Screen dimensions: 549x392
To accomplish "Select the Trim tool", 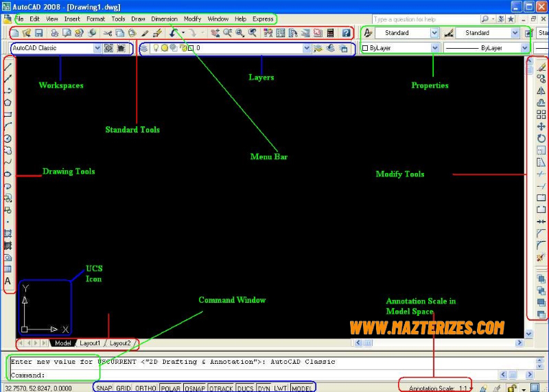I will [541, 174].
